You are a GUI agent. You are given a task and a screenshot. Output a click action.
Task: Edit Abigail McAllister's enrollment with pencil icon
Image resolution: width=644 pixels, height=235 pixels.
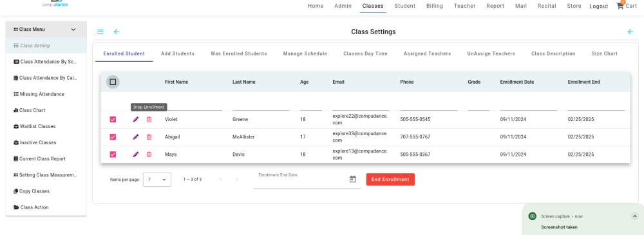(x=136, y=136)
